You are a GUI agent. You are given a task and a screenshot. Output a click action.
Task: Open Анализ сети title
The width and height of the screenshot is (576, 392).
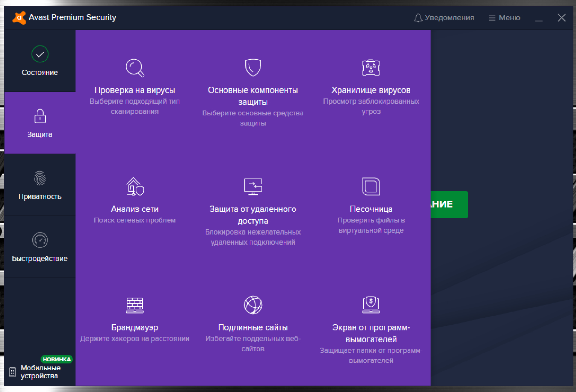135,209
